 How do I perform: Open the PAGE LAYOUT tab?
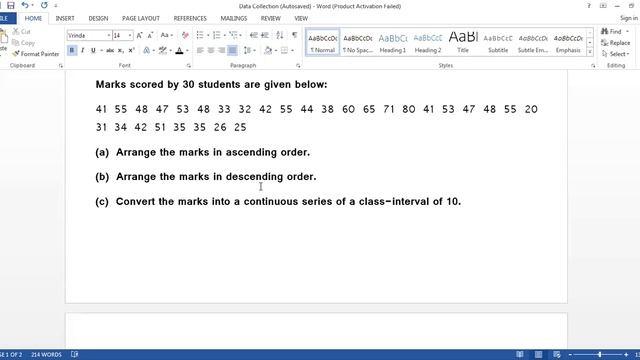click(x=141, y=18)
